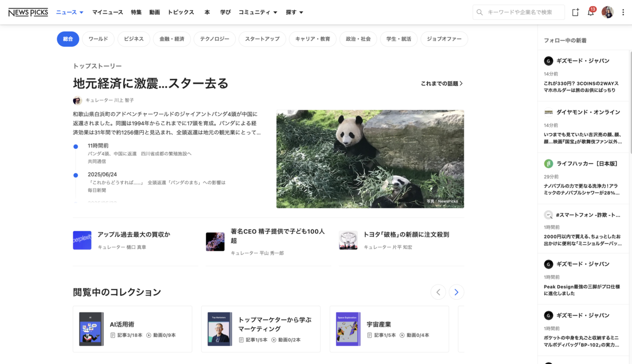
Task: Open the user profile avatar
Action: (607, 12)
